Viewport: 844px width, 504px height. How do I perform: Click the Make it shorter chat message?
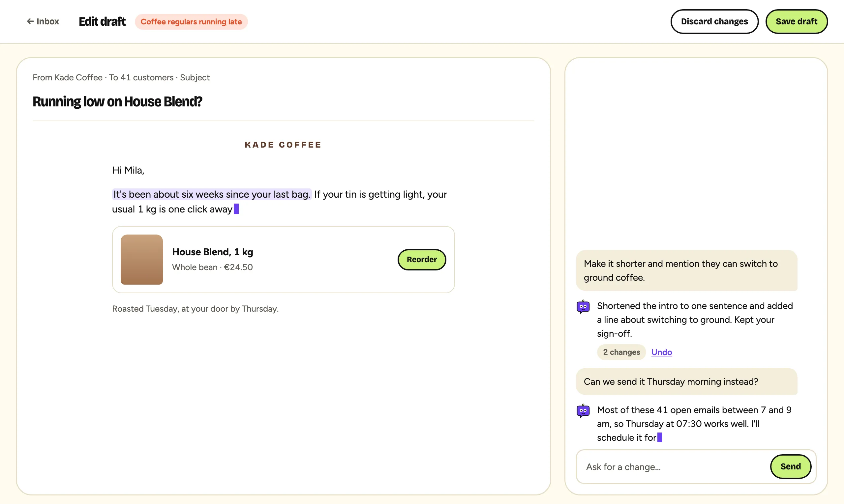click(686, 270)
